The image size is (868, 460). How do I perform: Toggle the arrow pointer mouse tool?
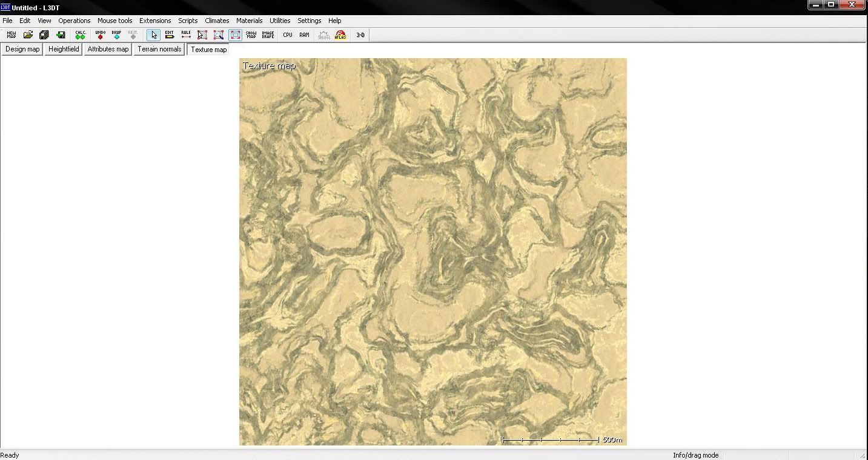[x=153, y=35]
